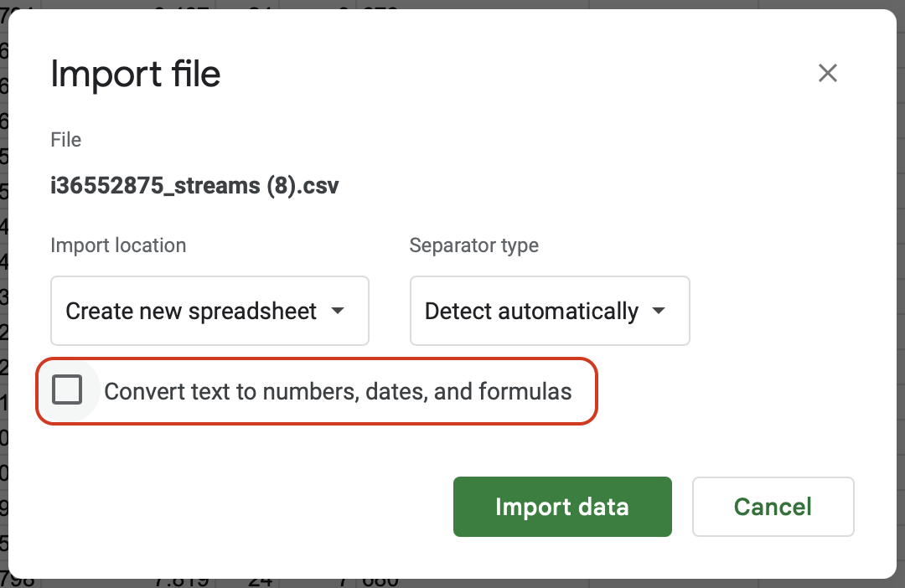This screenshot has width=905, height=588.
Task: Open the Import location dropdown
Action: (x=209, y=311)
